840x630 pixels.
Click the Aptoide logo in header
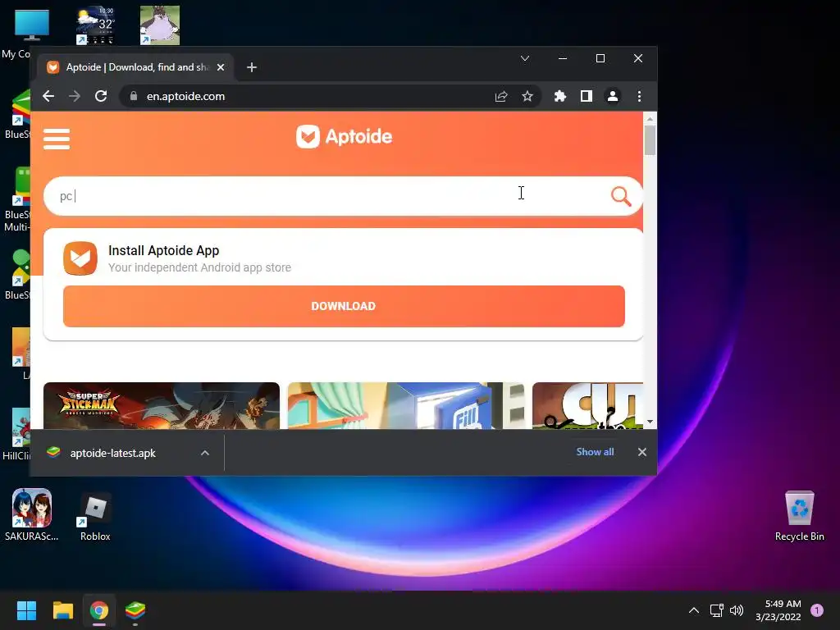click(344, 137)
